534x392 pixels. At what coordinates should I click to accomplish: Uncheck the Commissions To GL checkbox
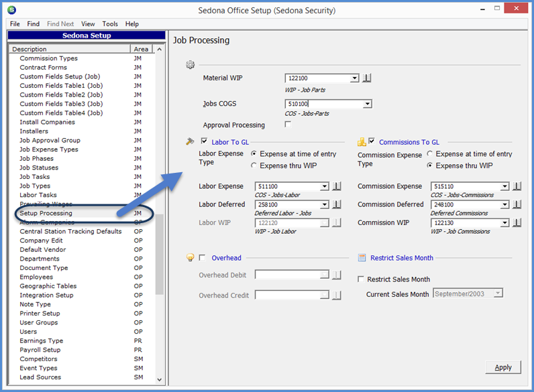click(372, 141)
